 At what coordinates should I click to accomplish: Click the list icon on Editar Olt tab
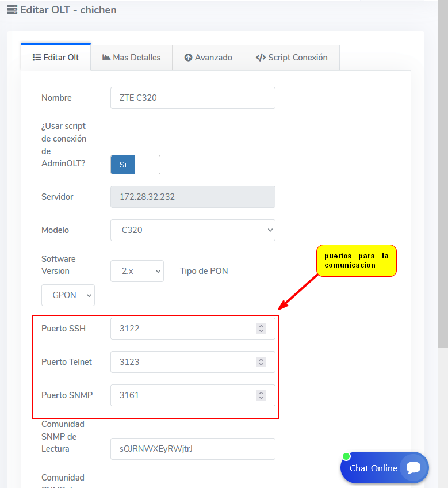coord(36,58)
